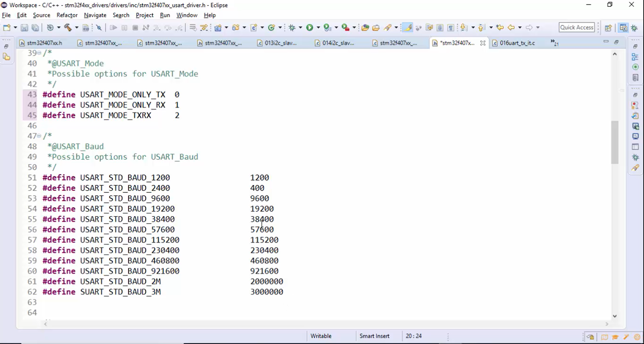Screen dimensions: 644x344
Task: Click the Resume debug icon
Action: pos(113,28)
